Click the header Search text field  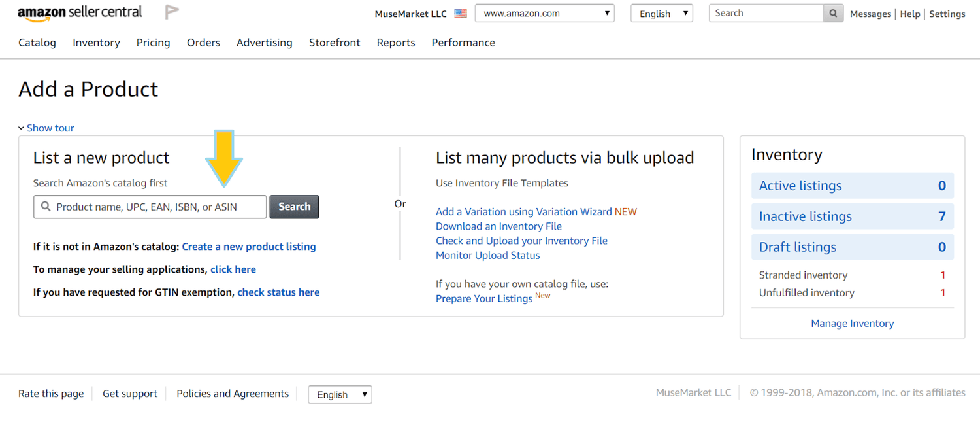pos(766,13)
